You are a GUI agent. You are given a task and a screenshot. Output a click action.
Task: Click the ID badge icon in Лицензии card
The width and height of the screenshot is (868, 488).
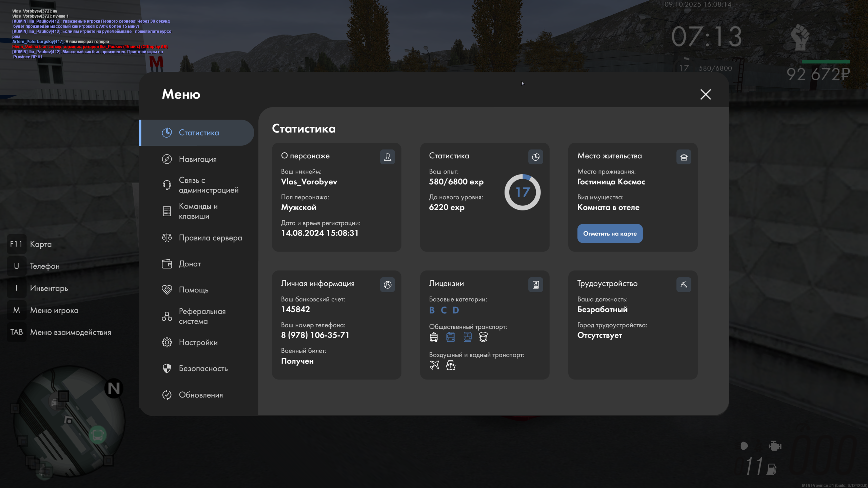pos(535,285)
